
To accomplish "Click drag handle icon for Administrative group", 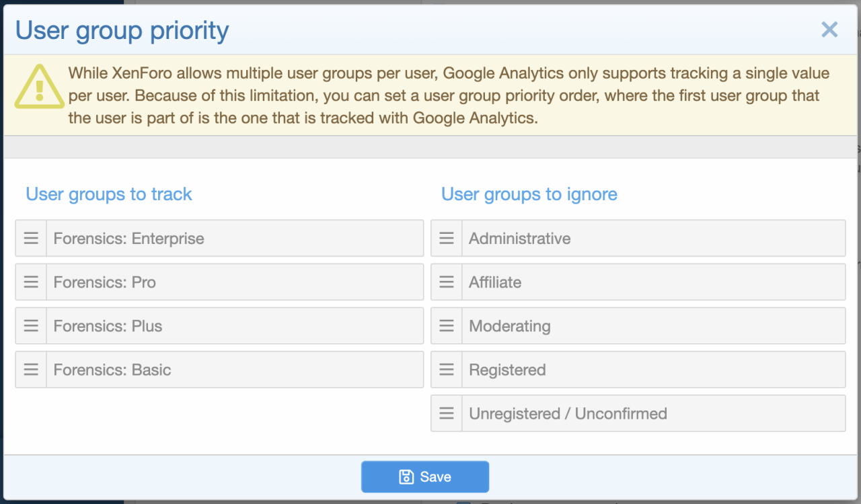I will coord(447,239).
